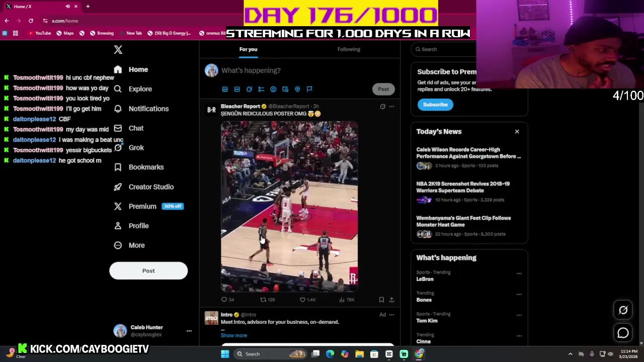The height and width of the screenshot is (362, 644).
Task: Open Bookmarks in the sidebar
Action: coord(139,167)
